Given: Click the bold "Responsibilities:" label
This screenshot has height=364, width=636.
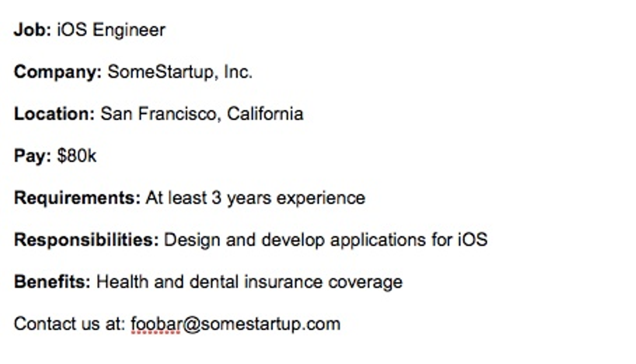Looking at the screenshot, I should [x=86, y=240].
